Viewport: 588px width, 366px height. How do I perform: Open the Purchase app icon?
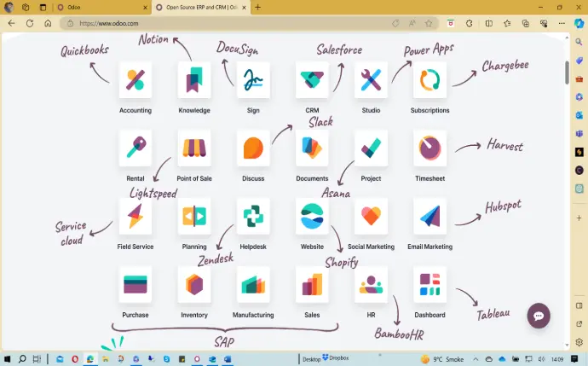click(x=135, y=285)
